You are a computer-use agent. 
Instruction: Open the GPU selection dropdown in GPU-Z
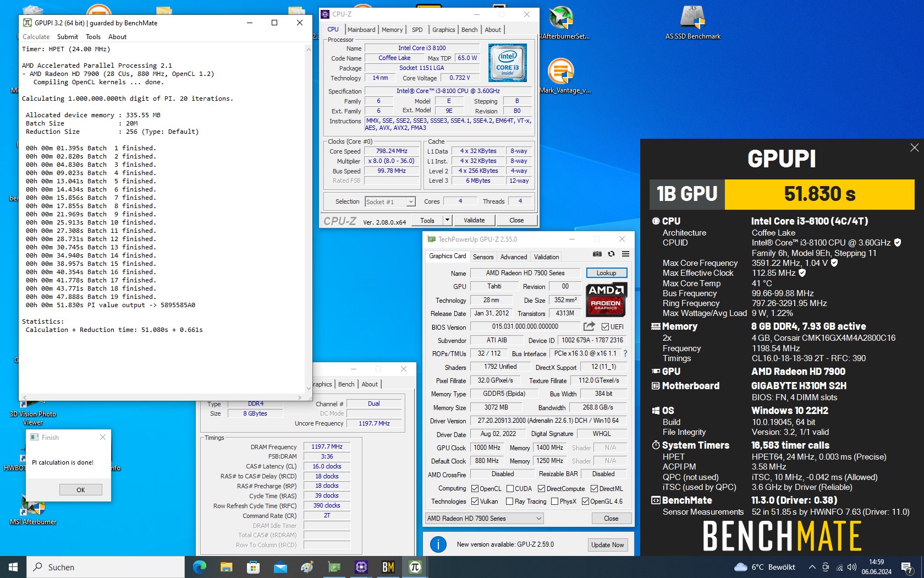pyautogui.click(x=484, y=518)
